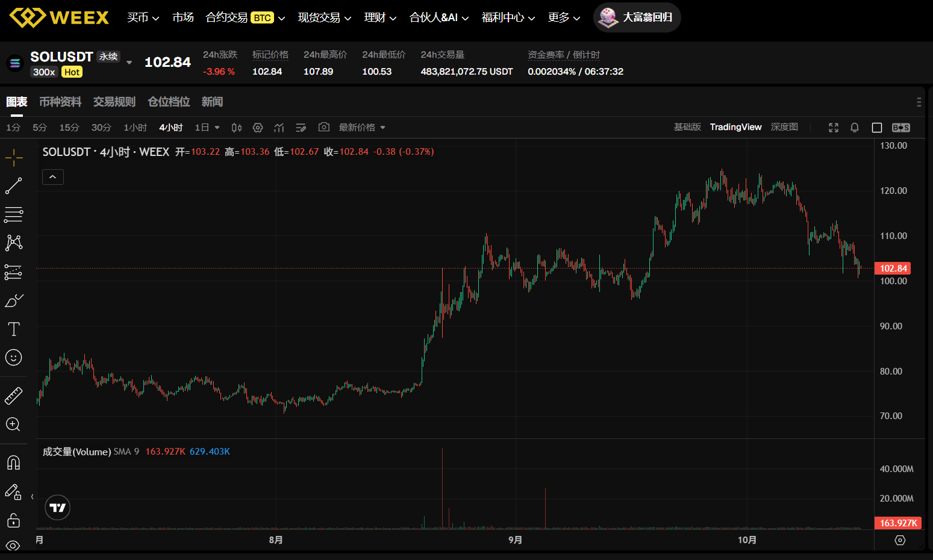Switch to the 仓位档位 tab
The image size is (933, 560).
(169, 102)
